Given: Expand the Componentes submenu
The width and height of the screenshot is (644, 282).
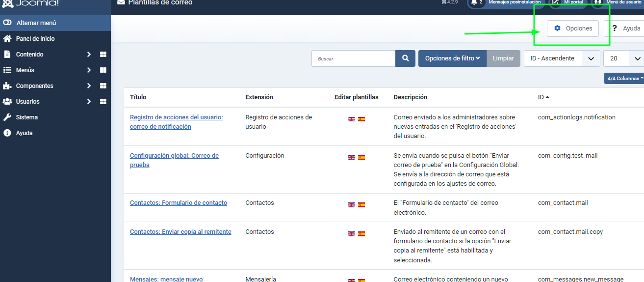Looking at the screenshot, I should [89, 86].
